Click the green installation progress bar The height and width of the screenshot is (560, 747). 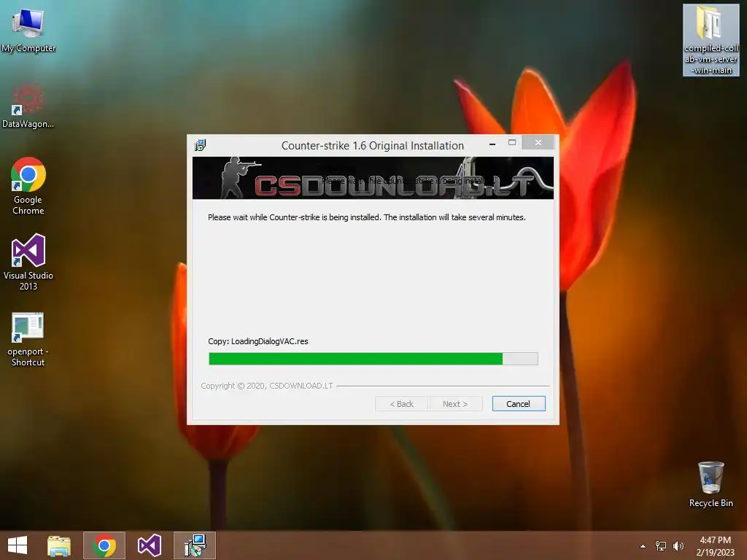point(373,359)
